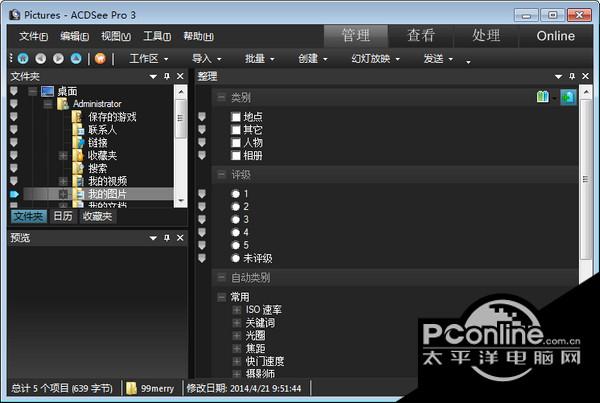The image size is (600, 403).
Task: Click the easy-select marker beside 相册
Action: (x=202, y=155)
